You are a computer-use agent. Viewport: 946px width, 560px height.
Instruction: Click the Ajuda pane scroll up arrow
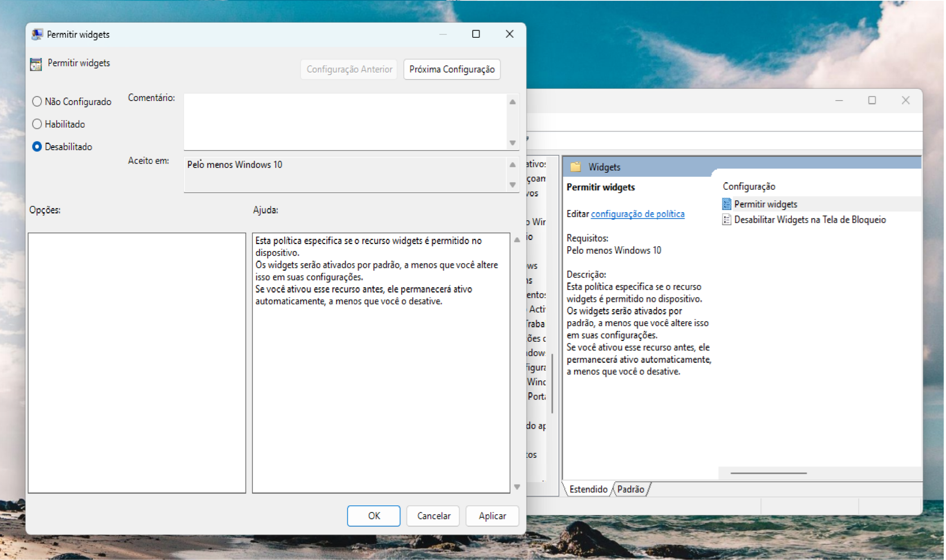click(517, 240)
